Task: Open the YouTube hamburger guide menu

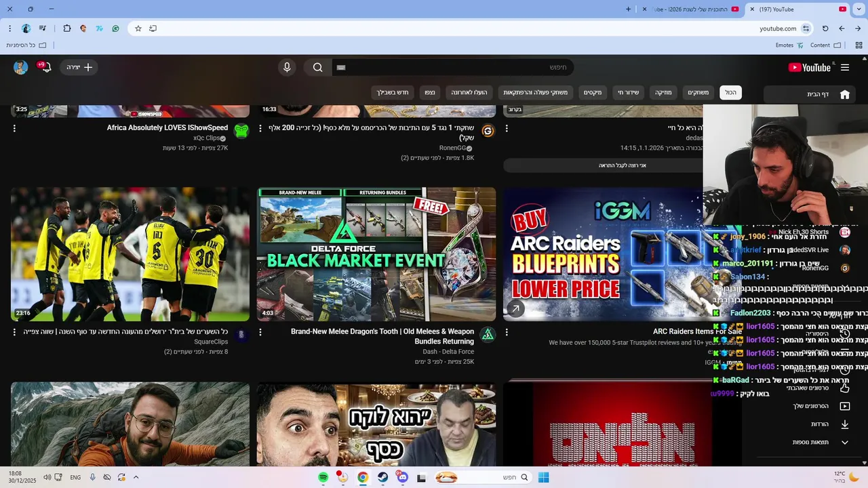Action: [x=845, y=67]
